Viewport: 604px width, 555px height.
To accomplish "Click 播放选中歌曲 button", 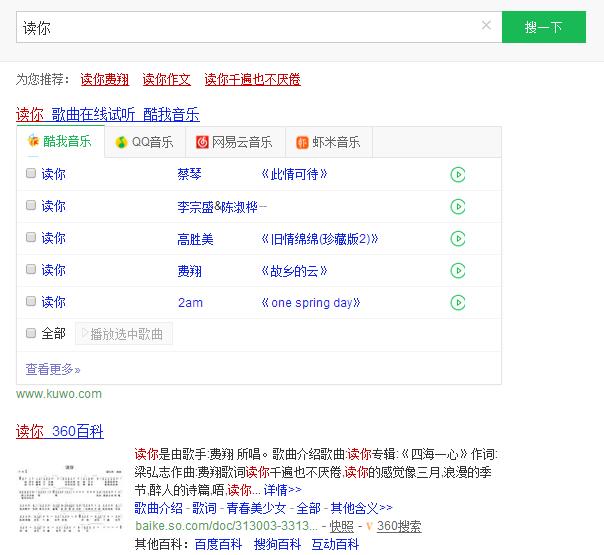I will (124, 334).
